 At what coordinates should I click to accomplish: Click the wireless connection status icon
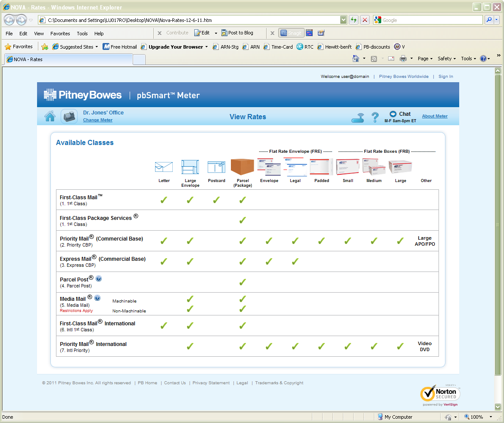[x=358, y=118]
